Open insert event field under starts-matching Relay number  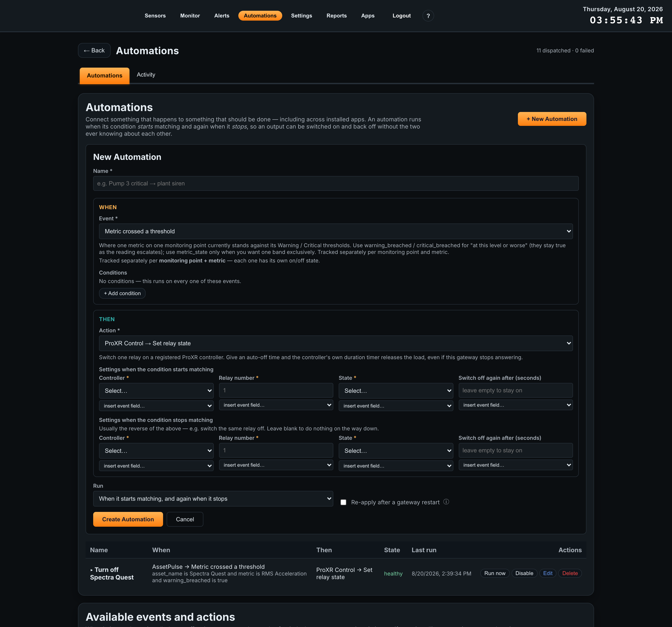click(276, 405)
